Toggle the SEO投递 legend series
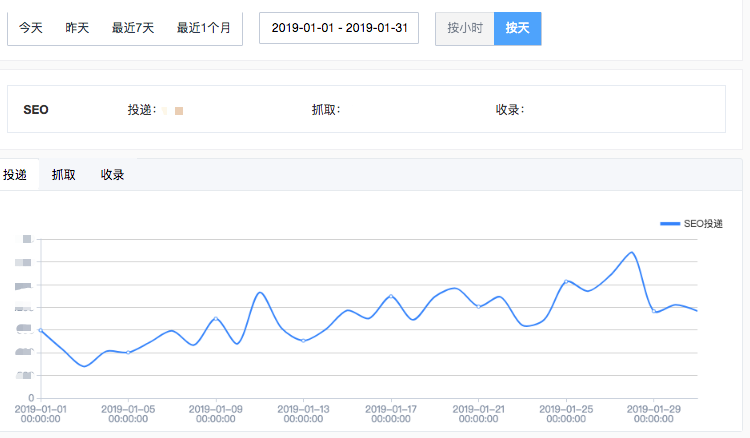The image size is (750, 438). [692, 224]
